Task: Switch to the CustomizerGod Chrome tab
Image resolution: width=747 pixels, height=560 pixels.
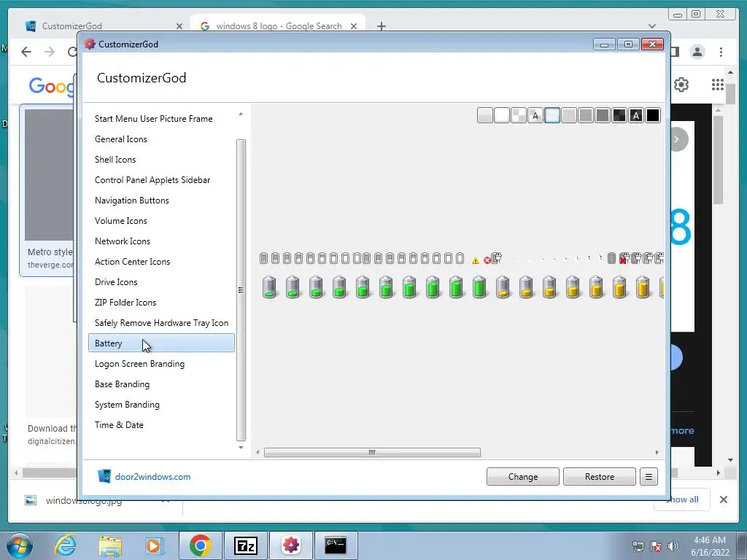Action: [x=102, y=26]
